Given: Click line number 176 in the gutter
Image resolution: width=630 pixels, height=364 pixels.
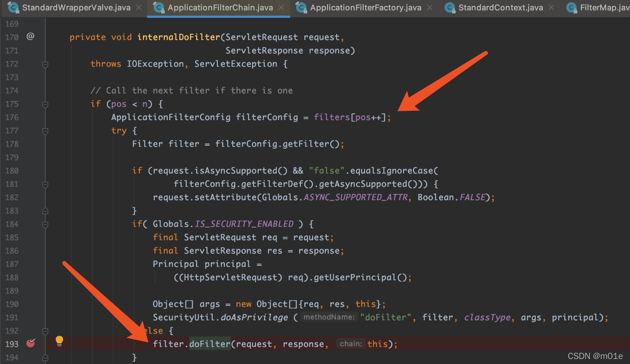Looking at the screenshot, I should tap(12, 117).
